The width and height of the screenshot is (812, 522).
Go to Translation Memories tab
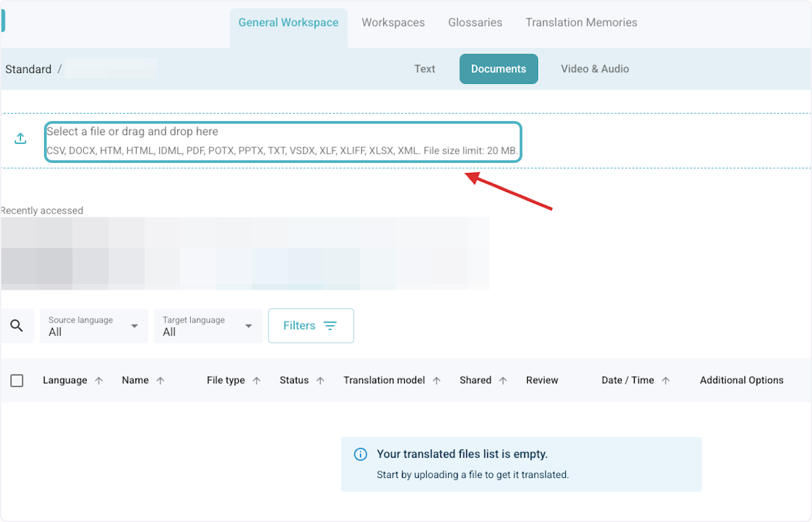tap(581, 22)
